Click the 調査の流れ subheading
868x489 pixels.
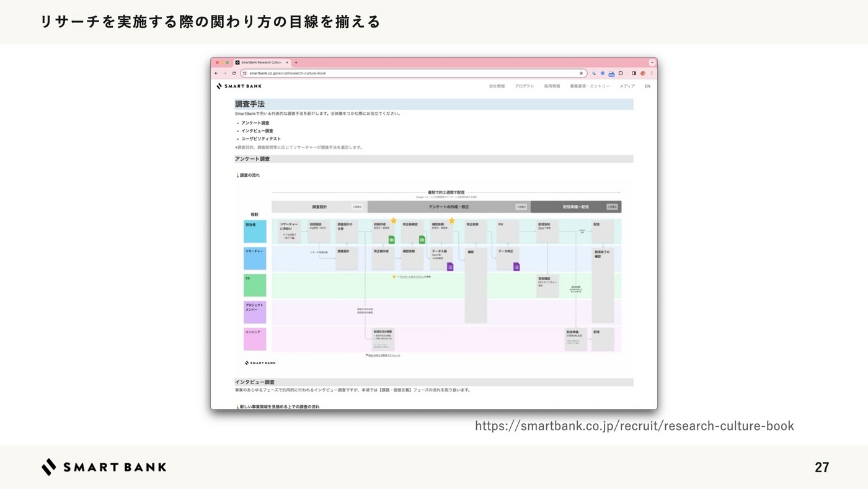coord(250,176)
